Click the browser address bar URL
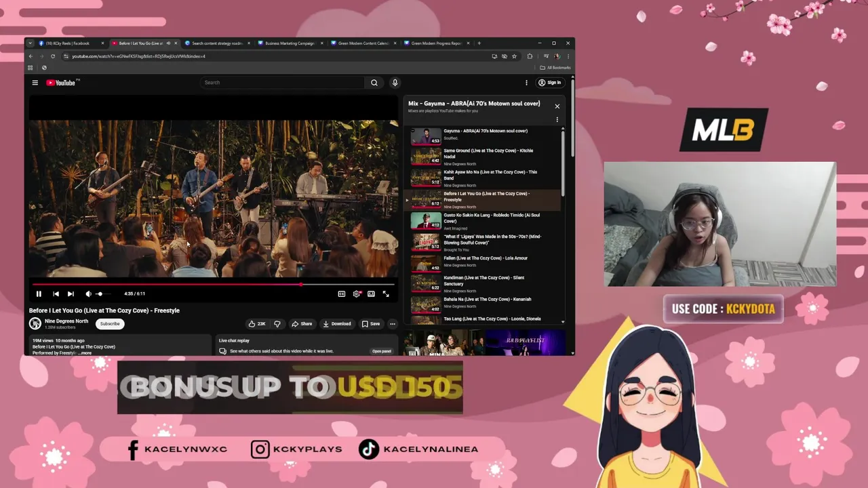This screenshot has height=488, width=868. pyautogui.click(x=139, y=56)
